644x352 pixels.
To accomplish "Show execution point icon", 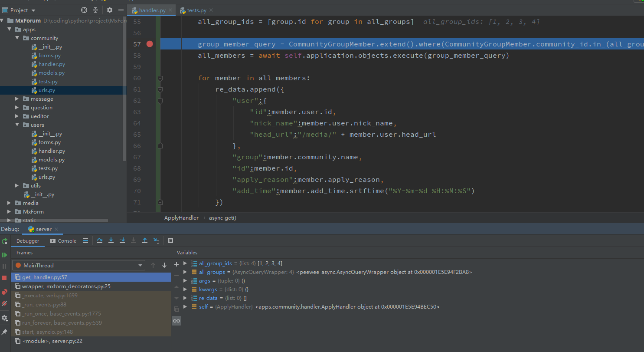I will (x=85, y=240).
